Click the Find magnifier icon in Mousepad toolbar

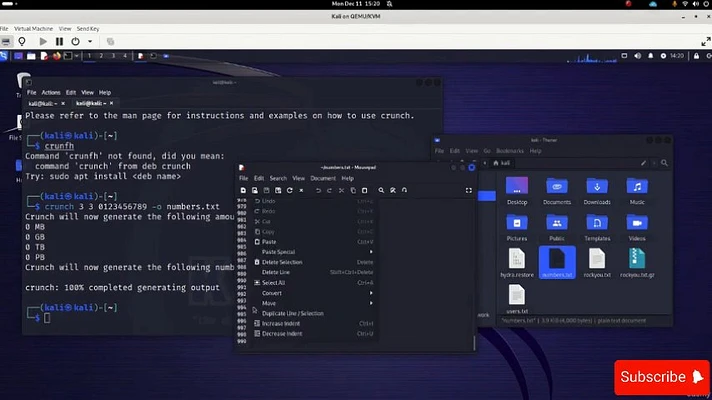pyautogui.click(x=381, y=190)
